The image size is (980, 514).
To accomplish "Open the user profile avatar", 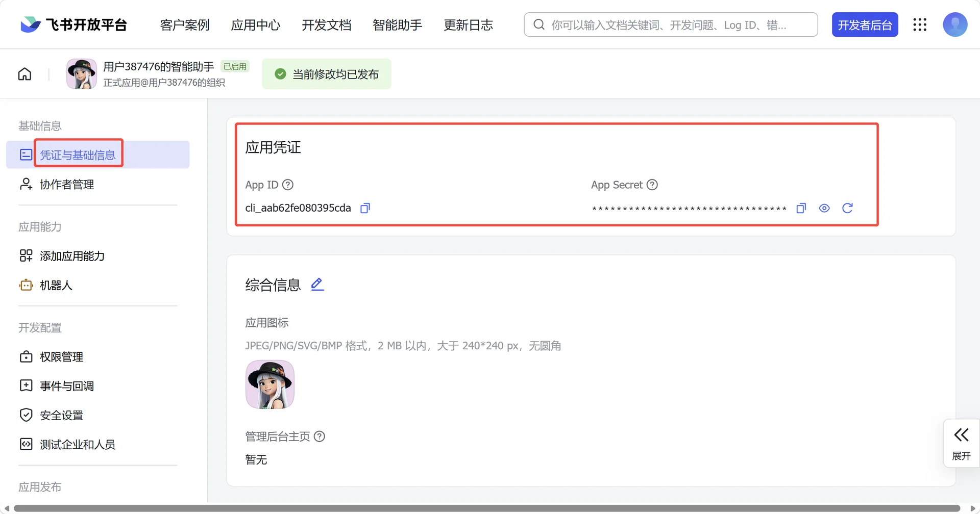I will tap(955, 24).
